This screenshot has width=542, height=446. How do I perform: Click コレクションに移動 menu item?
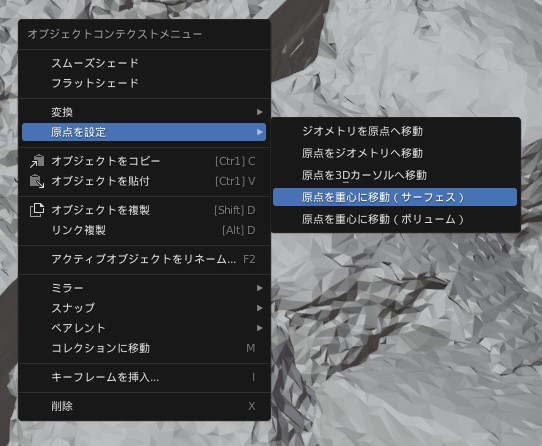tap(144, 348)
